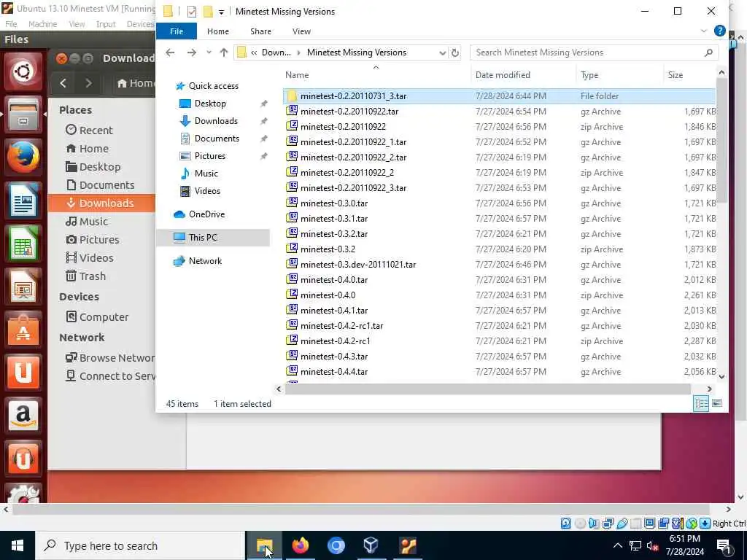Open LibreOffice Impress in the Ubuntu launcher

click(x=23, y=286)
